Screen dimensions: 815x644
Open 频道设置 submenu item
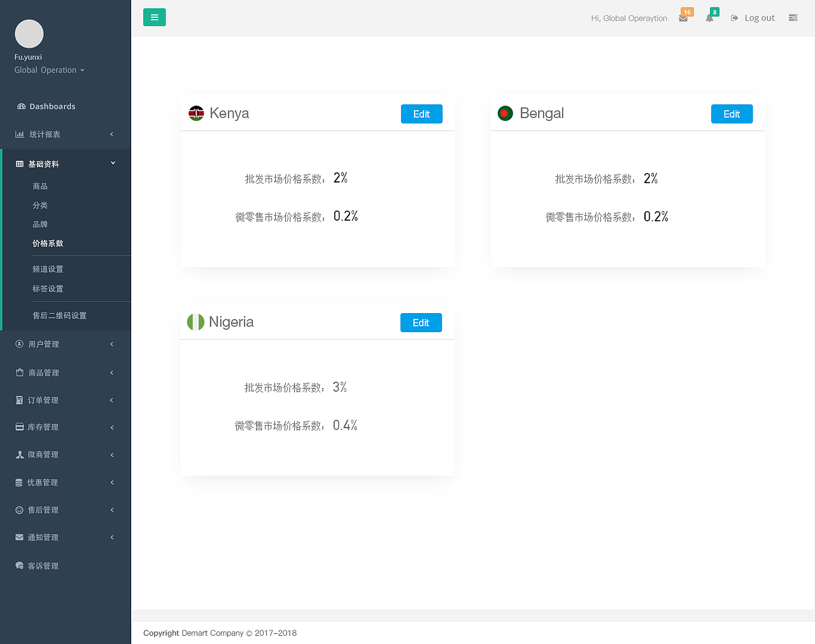coord(48,270)
